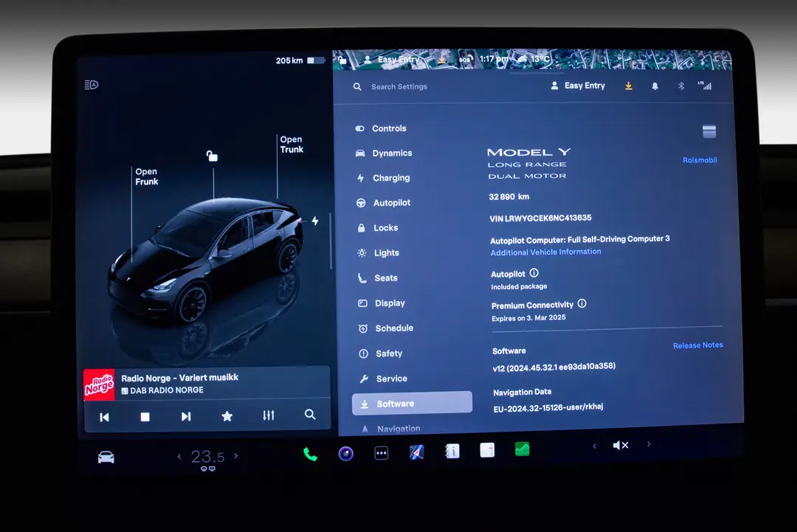Screen dimensions: 797x532
Task: Unmute using the muted speaker icon
Action: (621, 446)
